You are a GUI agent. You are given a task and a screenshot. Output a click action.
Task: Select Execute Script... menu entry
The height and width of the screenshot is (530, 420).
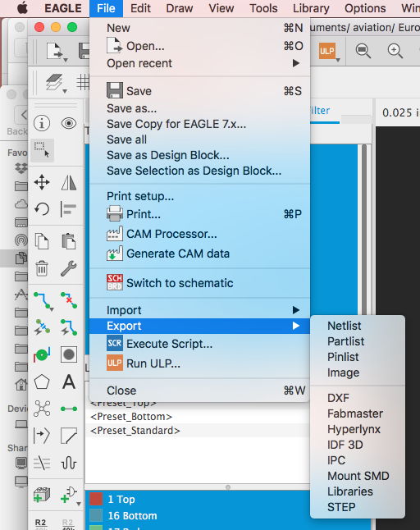point(199,344)
